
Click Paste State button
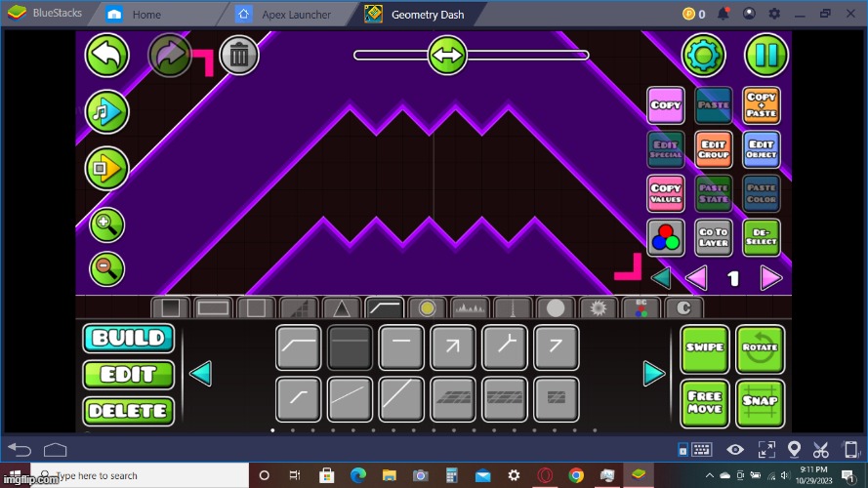714,193
